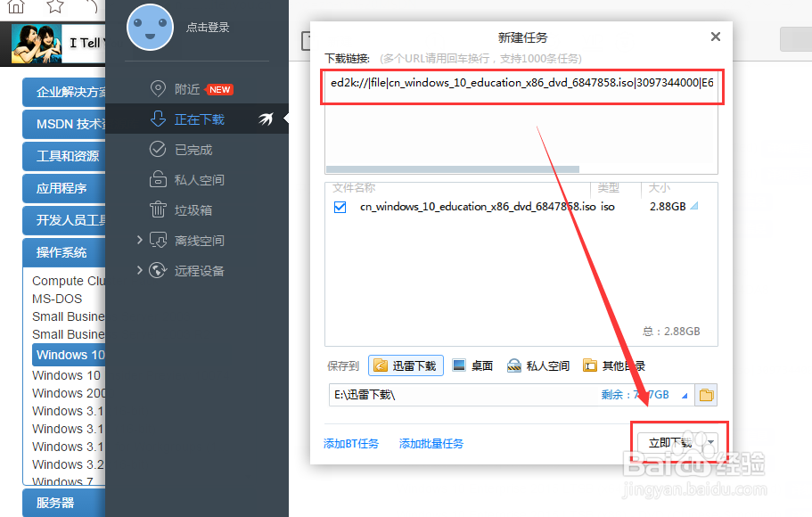
Task: Click the star favorites icon at the top
Action: [x=53, y=7]
